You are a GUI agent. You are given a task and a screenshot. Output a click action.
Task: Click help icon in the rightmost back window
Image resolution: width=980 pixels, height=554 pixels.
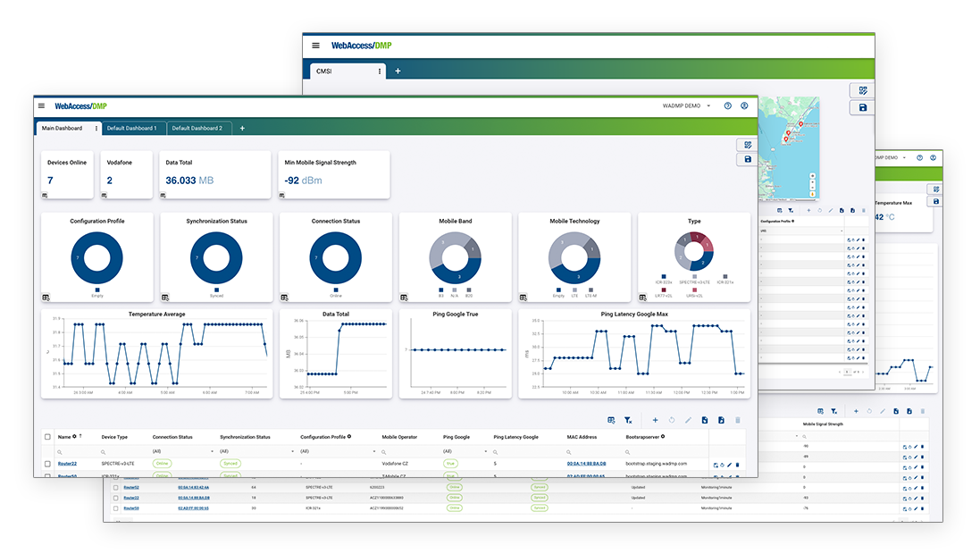pyautogui.click(x=919, y=157)
